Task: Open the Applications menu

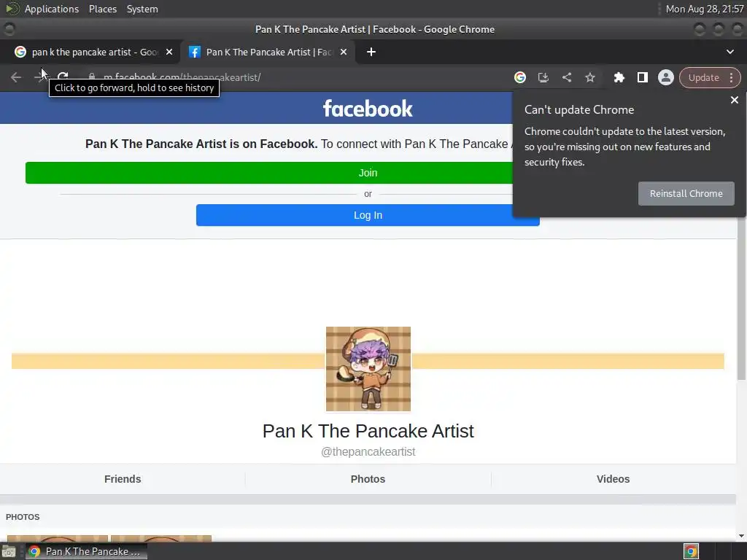Action: click(52, 9)
